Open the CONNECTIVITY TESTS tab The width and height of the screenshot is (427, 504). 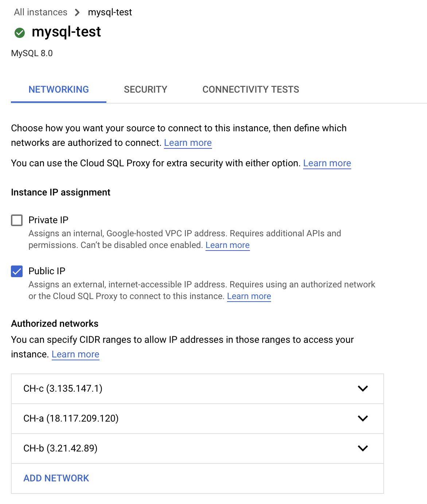250,89
